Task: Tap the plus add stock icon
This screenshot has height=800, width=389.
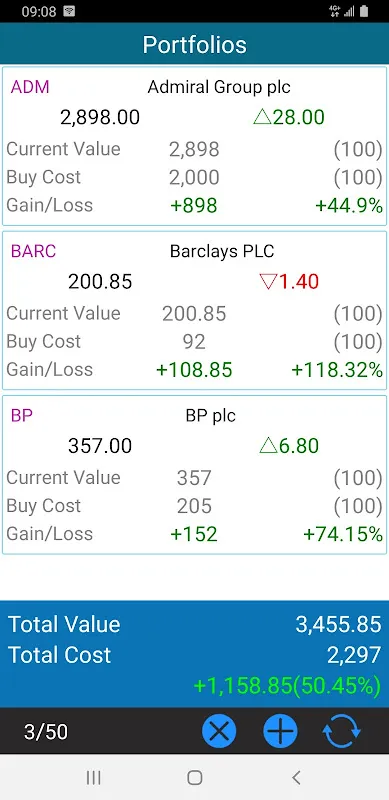Action: pos(280,732)
